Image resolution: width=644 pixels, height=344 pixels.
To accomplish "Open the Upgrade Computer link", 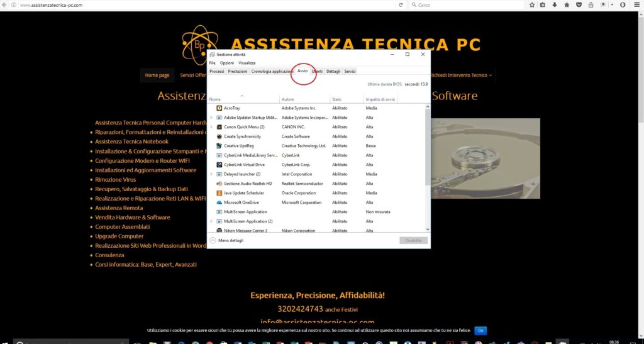I will pos(119,236).
